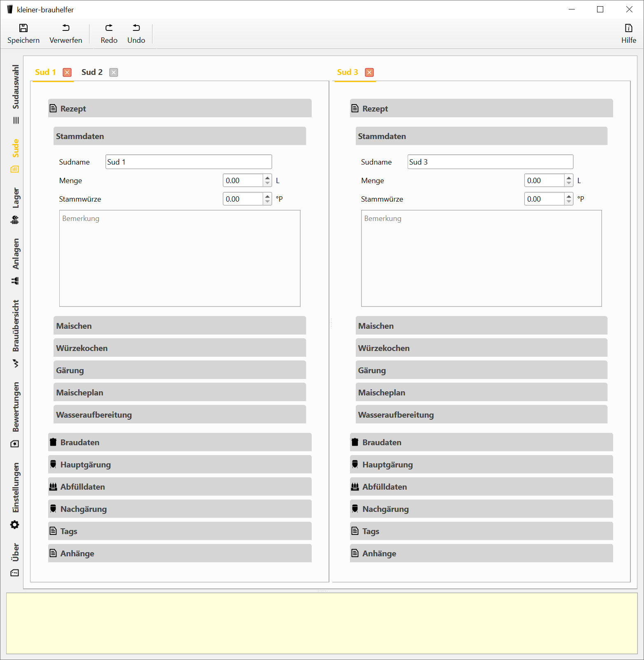This screenshot has height=660, width=644.
Task: Open Einstellungen gear in sidebar
Action: [15, 525]
